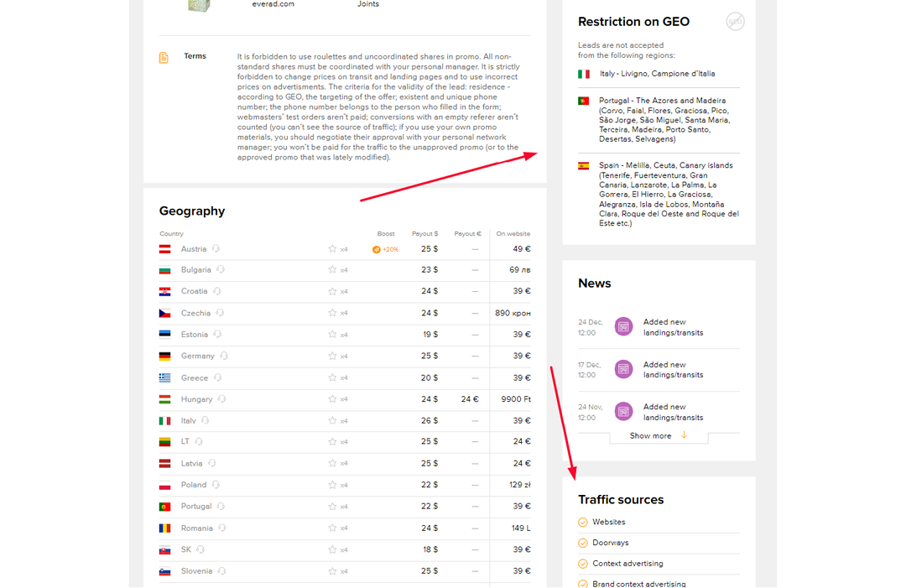Click the news icon for 24 Dec entry

[x=623, y=327]
